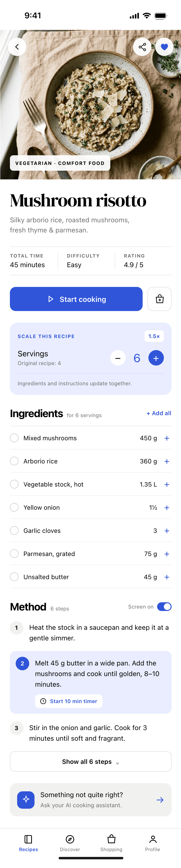Toggle the heart favorite icon
This screenshot has width=181, height=868.
pyautogui.click(x=165, y=47)
